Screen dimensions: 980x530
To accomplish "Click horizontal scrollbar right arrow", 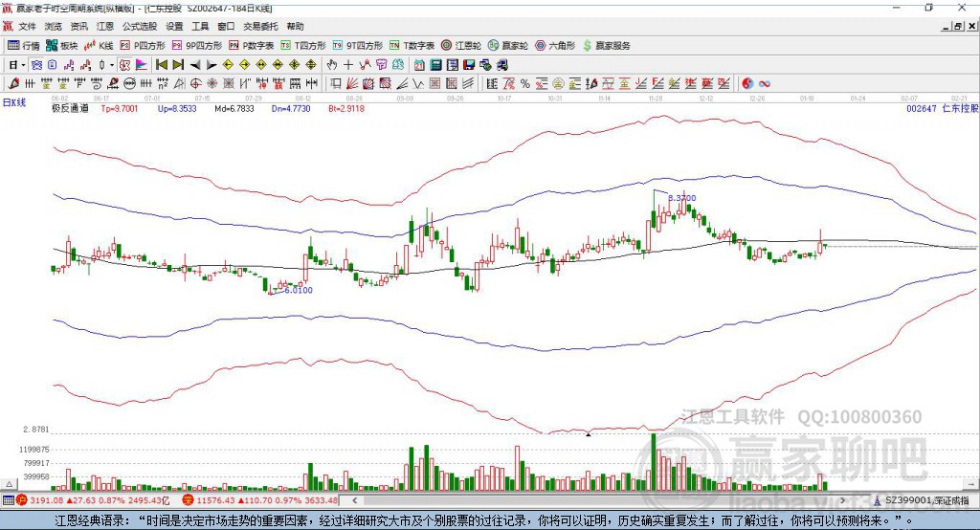I will coord(842,500).
